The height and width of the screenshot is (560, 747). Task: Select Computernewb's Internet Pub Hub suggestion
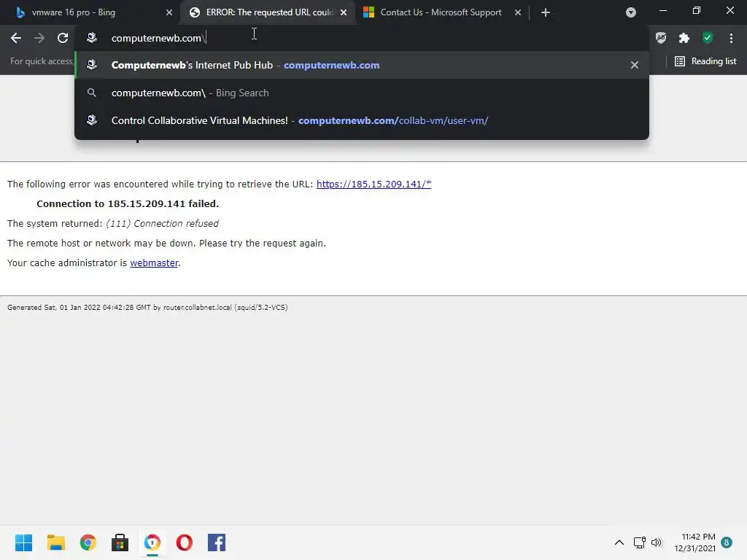362,65
